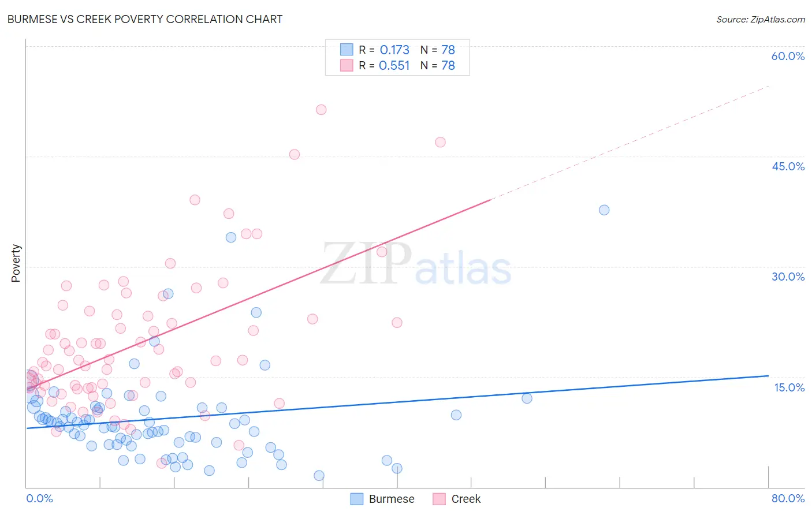
Task: Select the Creek legend label
Action: click(x=466, y=499)
